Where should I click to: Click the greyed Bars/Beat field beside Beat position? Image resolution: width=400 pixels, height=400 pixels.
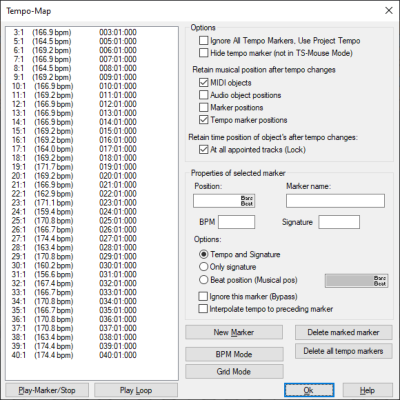tap(356, 281)
